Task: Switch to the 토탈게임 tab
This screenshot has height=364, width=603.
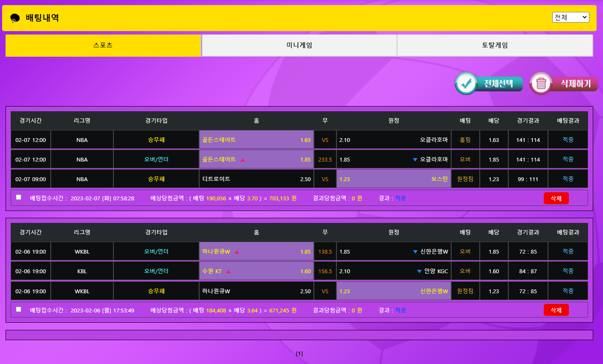Action: click(495, 45)
